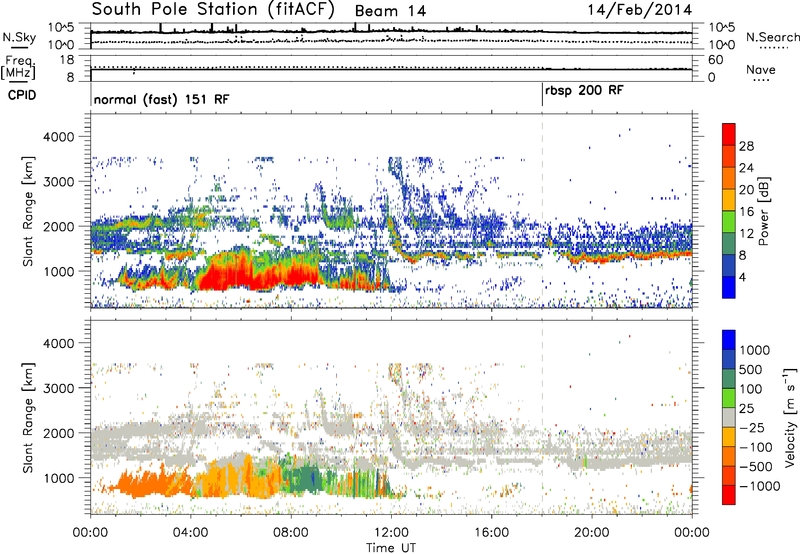The height and width of the screenshot is (554, 800).
Task: Click the velocity panel 'Slant Range [km]' label
Action: [28, 417]
